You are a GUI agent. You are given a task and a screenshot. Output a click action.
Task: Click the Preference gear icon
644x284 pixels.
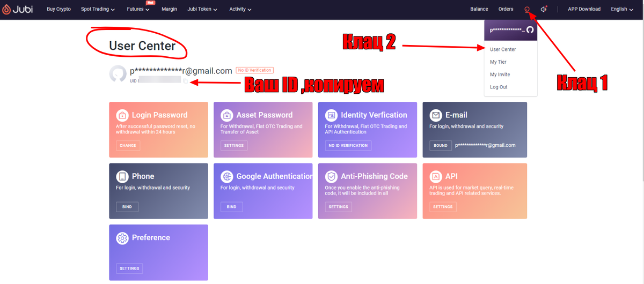(122, 237)
